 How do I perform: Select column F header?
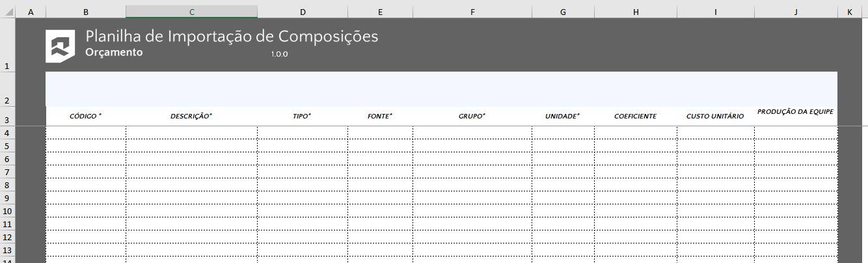(x=472, y=12)
